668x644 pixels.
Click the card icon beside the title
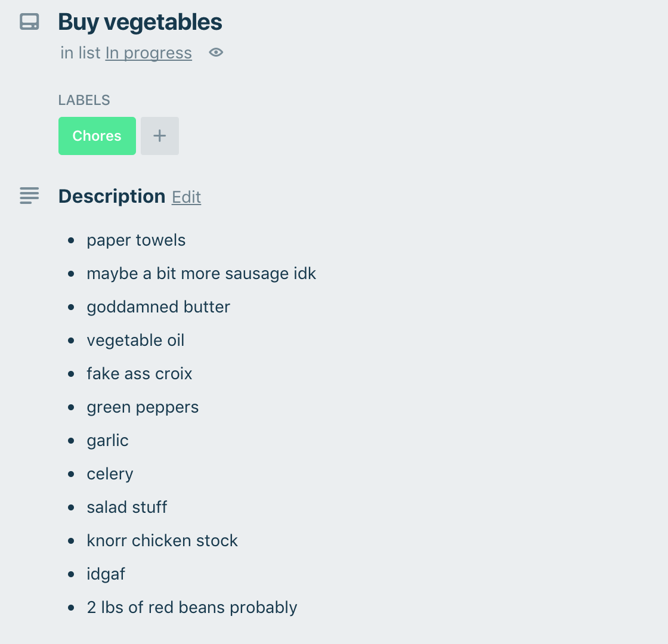(29, 23)
